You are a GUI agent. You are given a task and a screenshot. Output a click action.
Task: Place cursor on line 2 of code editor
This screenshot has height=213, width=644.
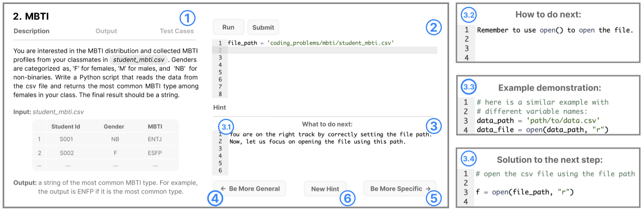[x=332, y=50]
